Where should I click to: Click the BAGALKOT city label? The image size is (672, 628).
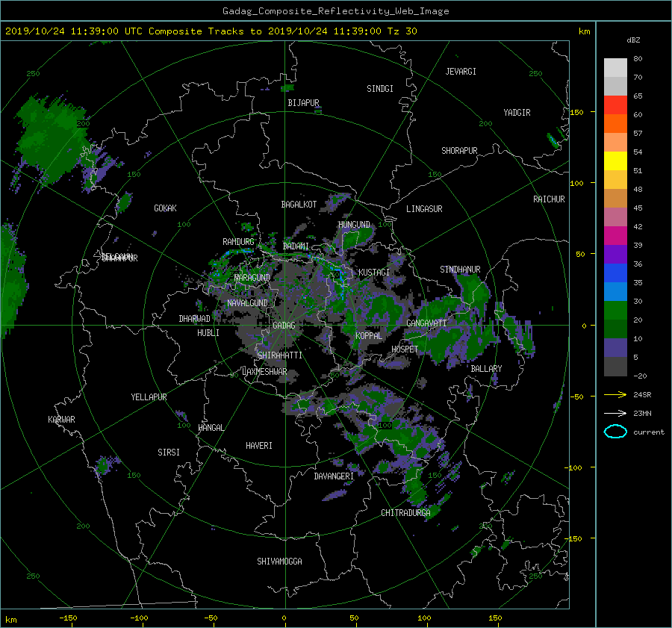point(299,205)
